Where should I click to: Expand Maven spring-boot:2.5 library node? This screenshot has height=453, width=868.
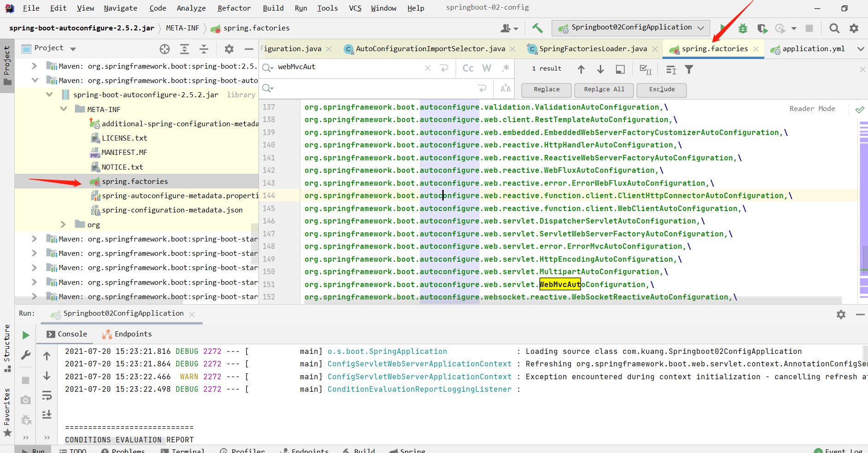click(34, 66)
